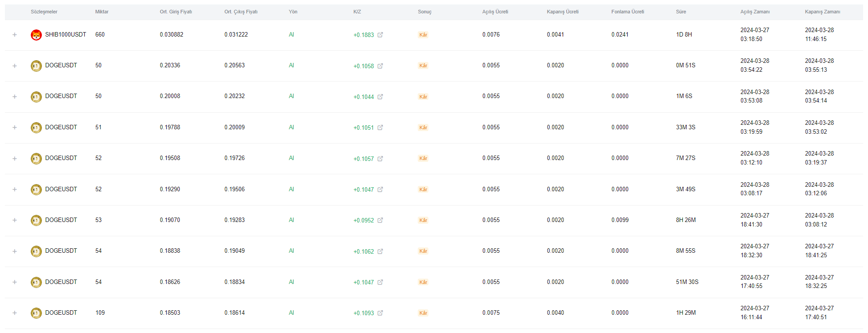868x333 pixels.
Task: Click the duration '1D 8H'
Action: pyautogui.click(x=684, y=34)
